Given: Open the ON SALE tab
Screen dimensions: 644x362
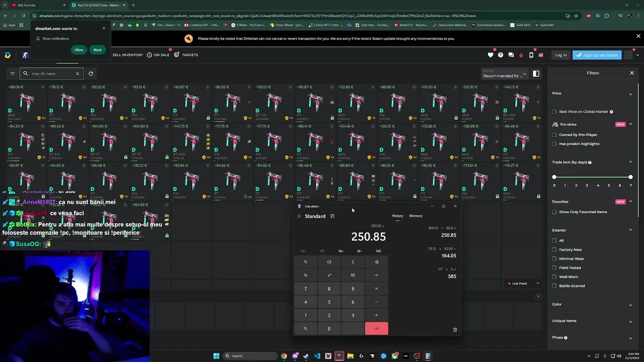Looking at the screenshot, I should click(x=158, y=55).
